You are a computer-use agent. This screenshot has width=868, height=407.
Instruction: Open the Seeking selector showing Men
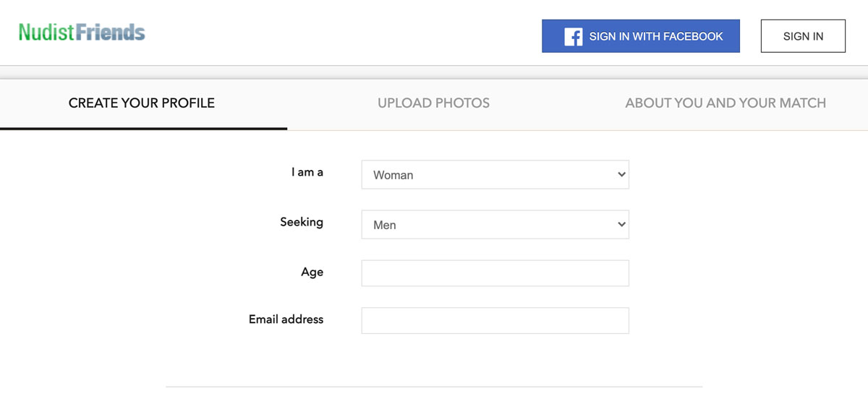495,224
